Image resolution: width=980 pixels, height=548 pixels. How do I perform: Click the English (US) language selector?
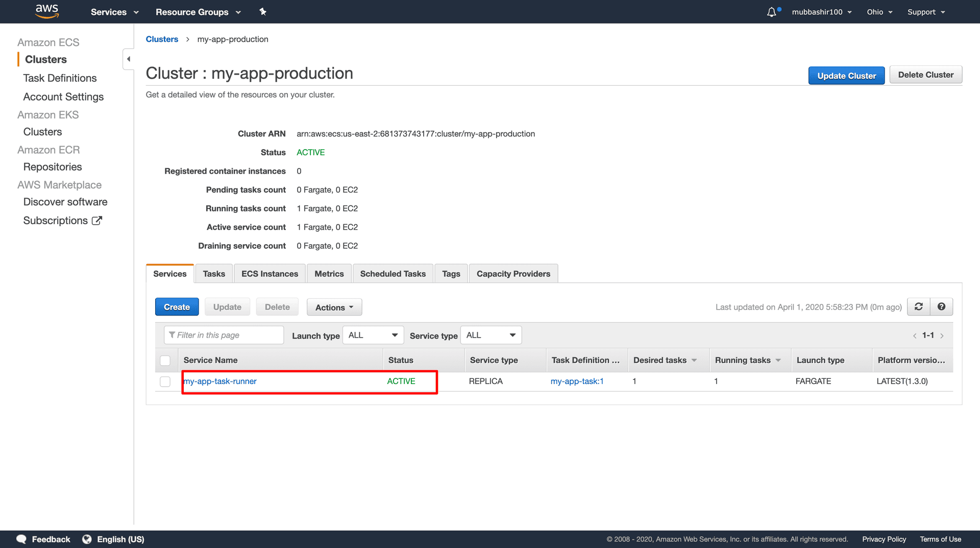120,539
